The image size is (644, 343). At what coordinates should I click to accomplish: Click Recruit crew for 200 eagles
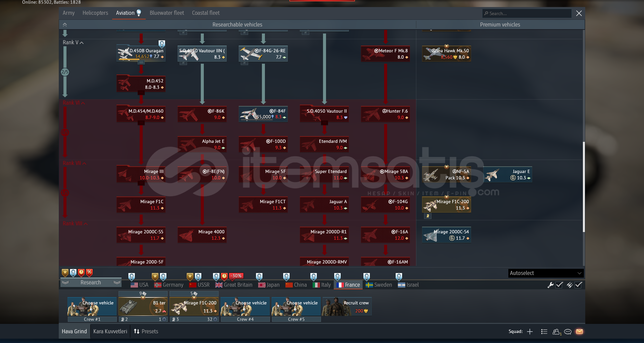pyautogui.click(x=347, y=306)
